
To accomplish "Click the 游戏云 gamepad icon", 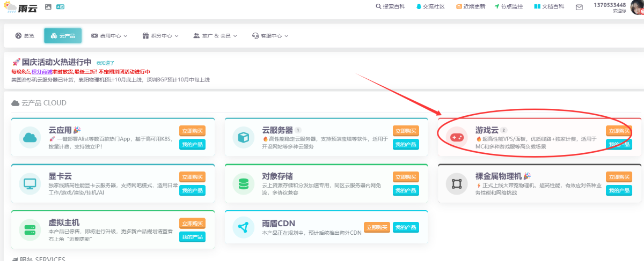I will pyautogui.click(x=457, y=138).
